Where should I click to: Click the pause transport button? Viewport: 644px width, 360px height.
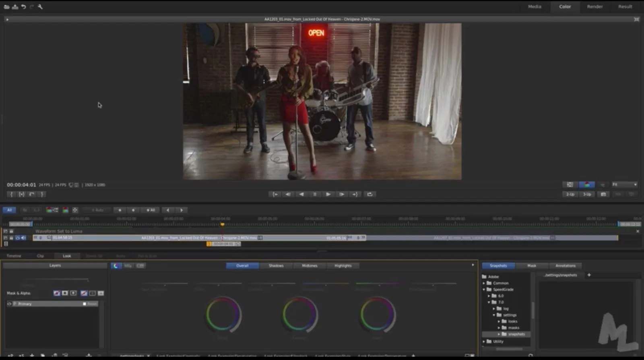pos(315,194)
